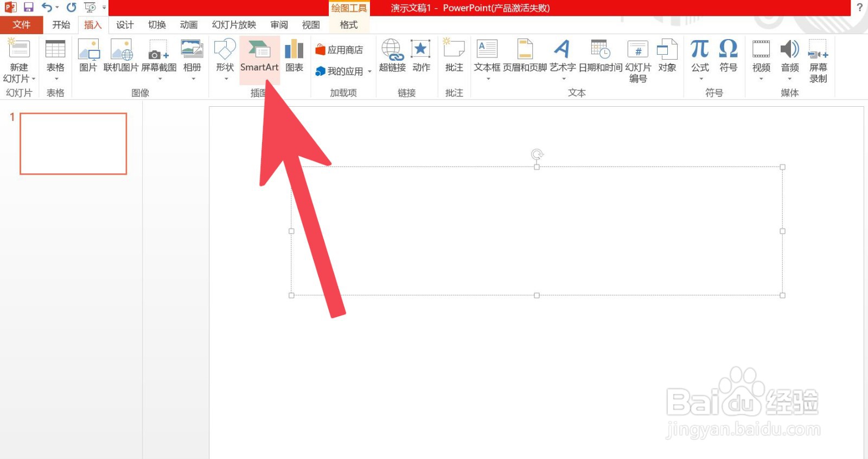
Task: Open the 审阅 tab
Action: click(279, 25)
